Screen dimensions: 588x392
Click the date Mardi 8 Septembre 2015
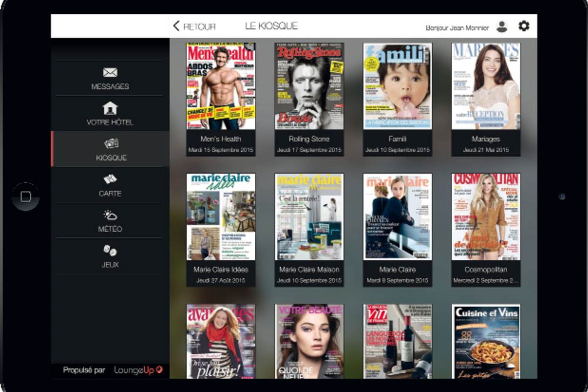(397, 281)
